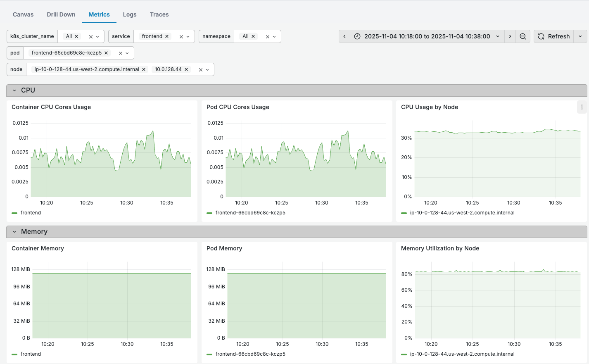Toggle pod series in Pod CPU legend
The height and width of the screenshot is (364, 589).
pos(250,213)
